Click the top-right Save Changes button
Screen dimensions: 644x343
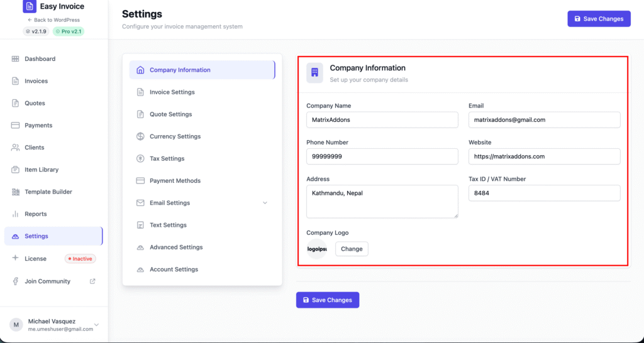(x=599, y=19)
